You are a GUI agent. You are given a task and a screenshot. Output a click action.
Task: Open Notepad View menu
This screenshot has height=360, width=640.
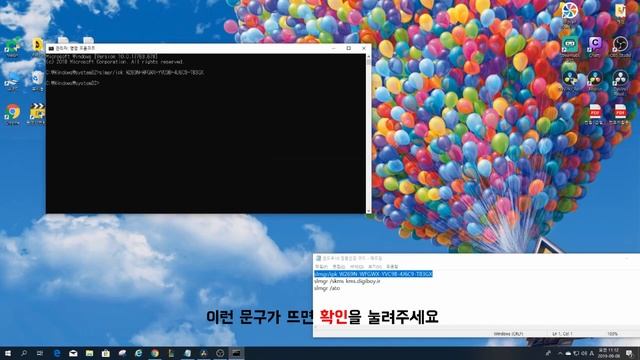[x=374, y=266]
